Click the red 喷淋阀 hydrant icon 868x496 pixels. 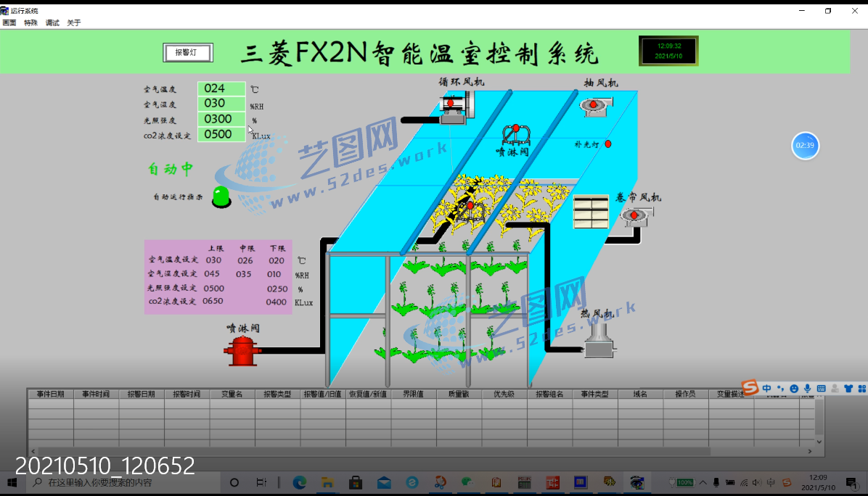242,350
